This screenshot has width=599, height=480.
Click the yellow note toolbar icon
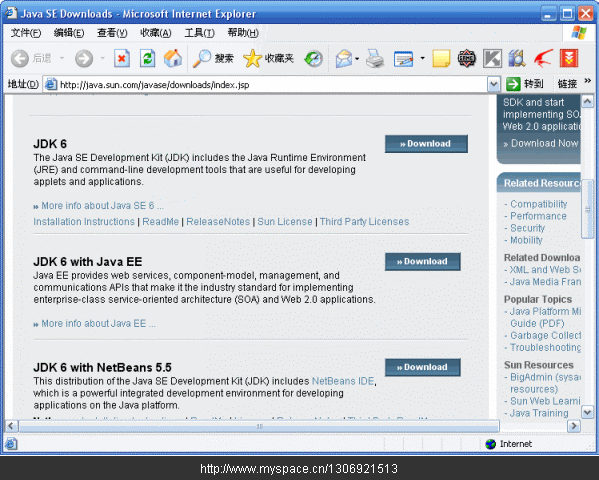(441, 58)
